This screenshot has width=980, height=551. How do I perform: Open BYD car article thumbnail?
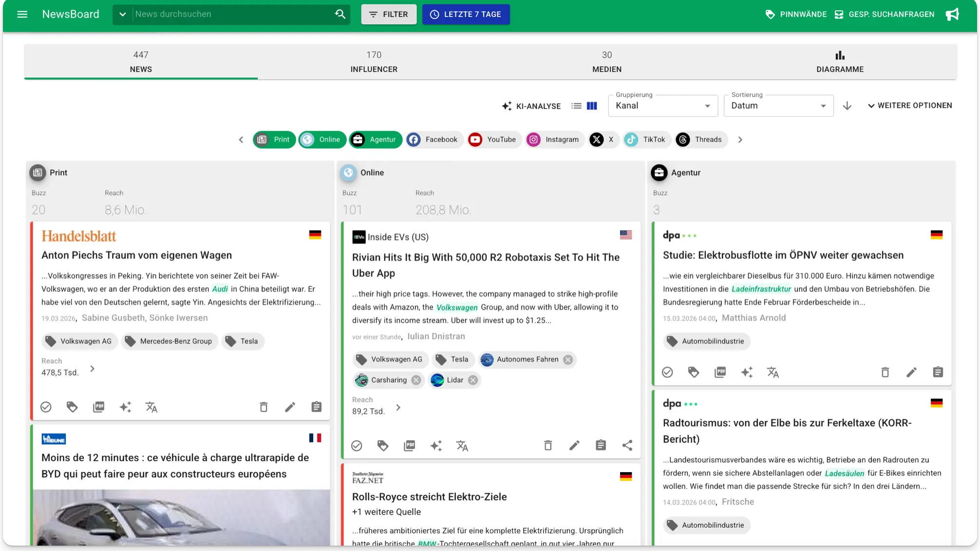tap(181, 517)
